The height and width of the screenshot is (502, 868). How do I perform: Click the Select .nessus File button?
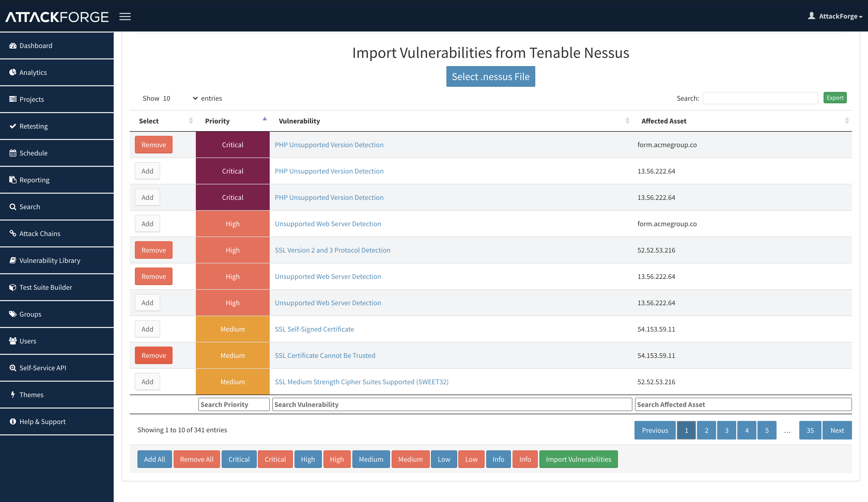click(x=491, y=76)
